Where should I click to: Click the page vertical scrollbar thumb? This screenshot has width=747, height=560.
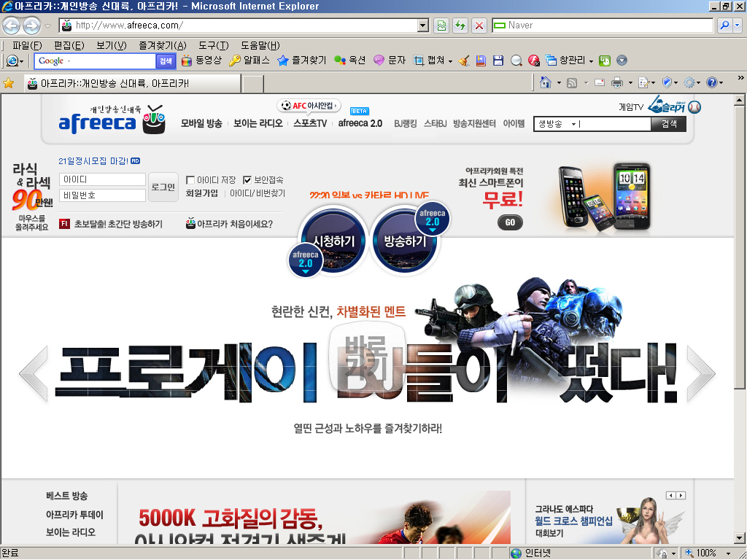pyautogui.click(x=739, y=248)
